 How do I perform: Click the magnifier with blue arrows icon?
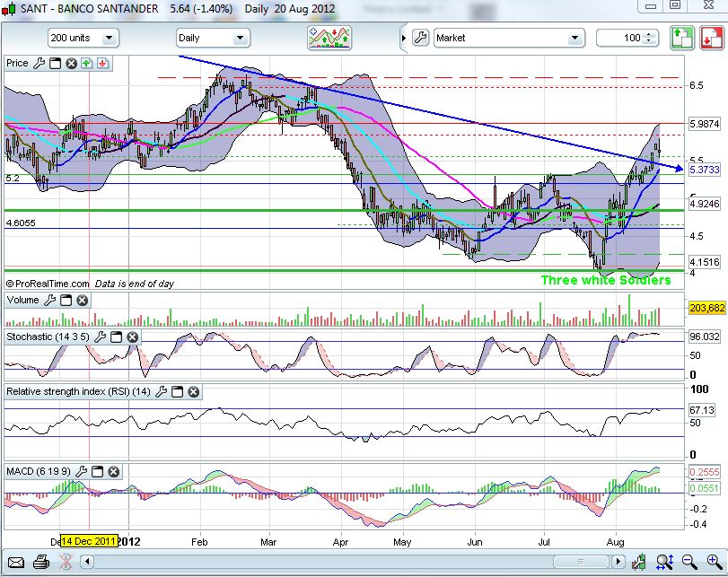(x=665, y=562)
